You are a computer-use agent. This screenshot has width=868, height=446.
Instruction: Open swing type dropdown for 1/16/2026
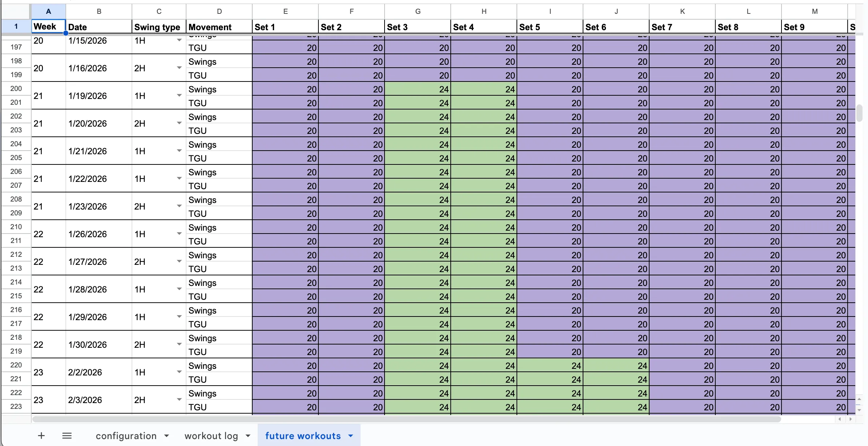pos(178,67)
